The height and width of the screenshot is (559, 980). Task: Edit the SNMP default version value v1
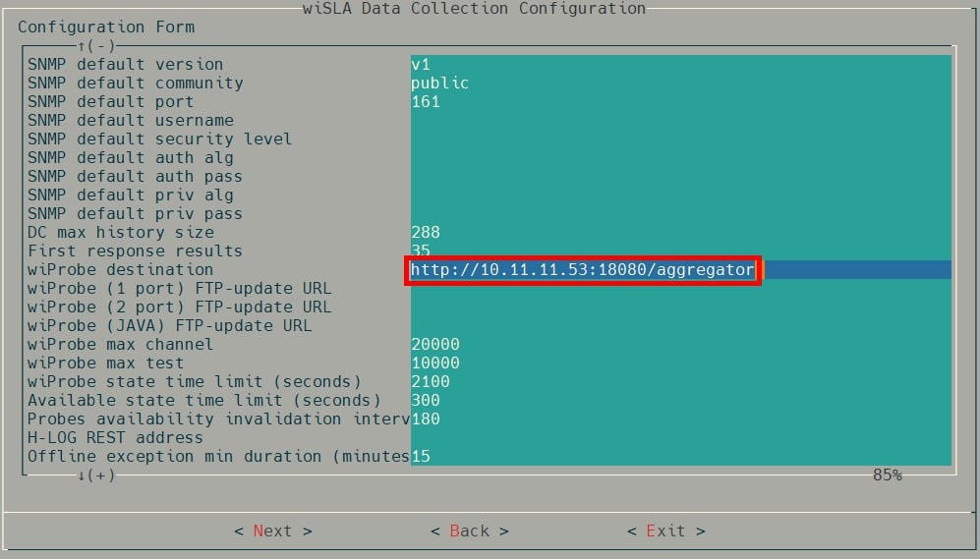click(x=680, y=64)
